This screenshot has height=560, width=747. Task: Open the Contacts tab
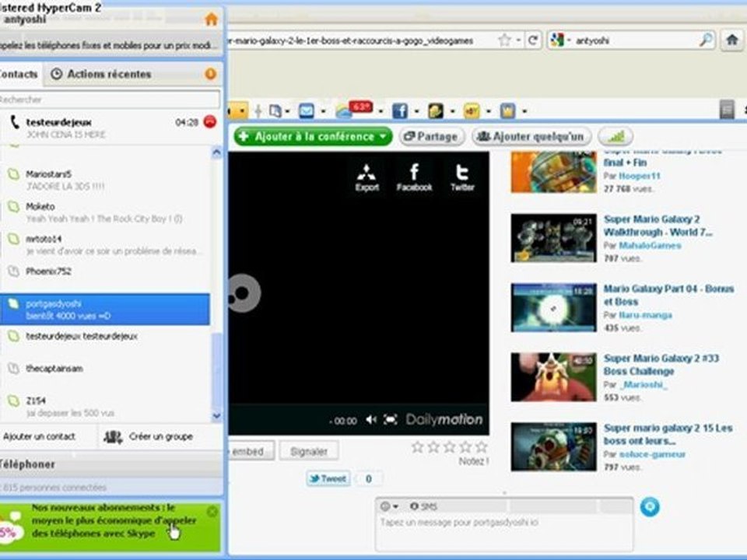(18, 74)
